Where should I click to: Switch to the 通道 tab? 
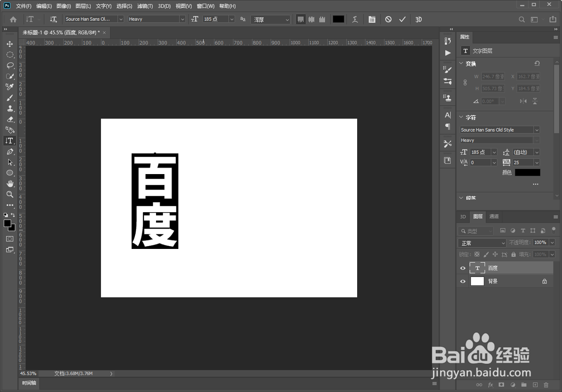pyautogui.click(x=494, y=216)
